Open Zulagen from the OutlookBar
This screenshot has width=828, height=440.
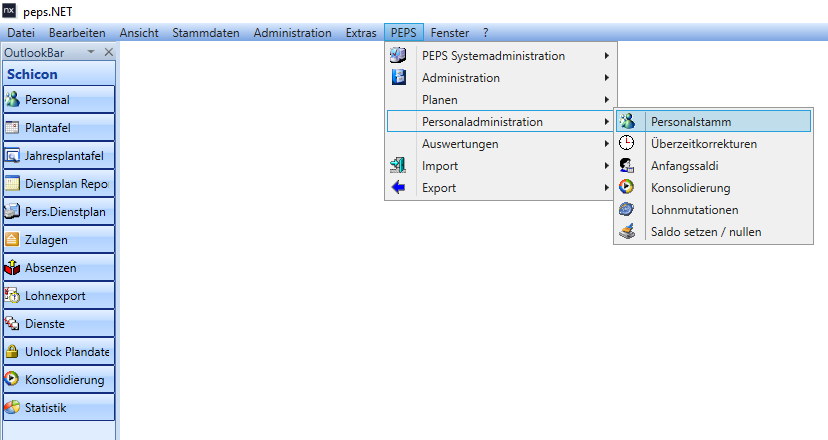coord(59,240)
